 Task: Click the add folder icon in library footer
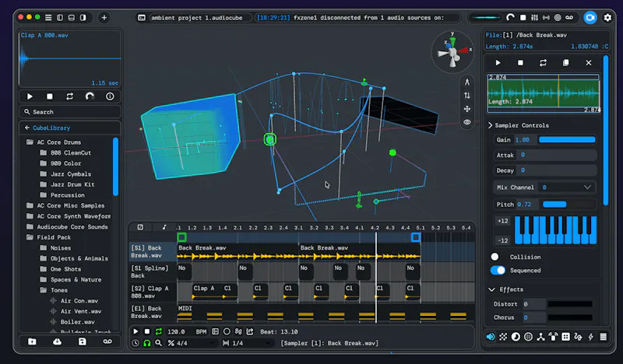(32, 341)
